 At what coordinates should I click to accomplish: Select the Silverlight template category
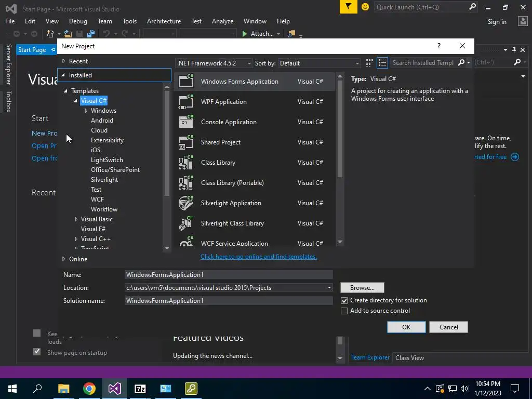104,180
